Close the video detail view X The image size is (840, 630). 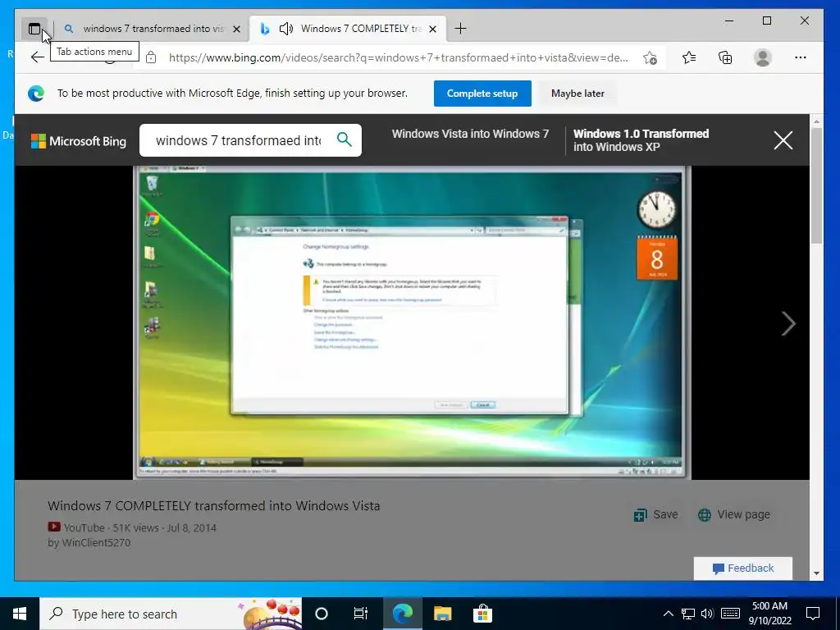[x=783, y=140]
